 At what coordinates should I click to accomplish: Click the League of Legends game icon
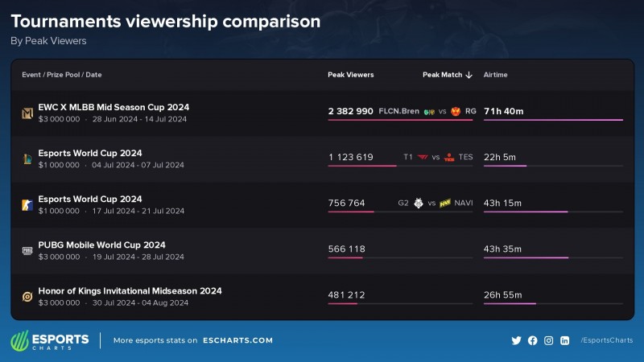[x=27, y=159]
